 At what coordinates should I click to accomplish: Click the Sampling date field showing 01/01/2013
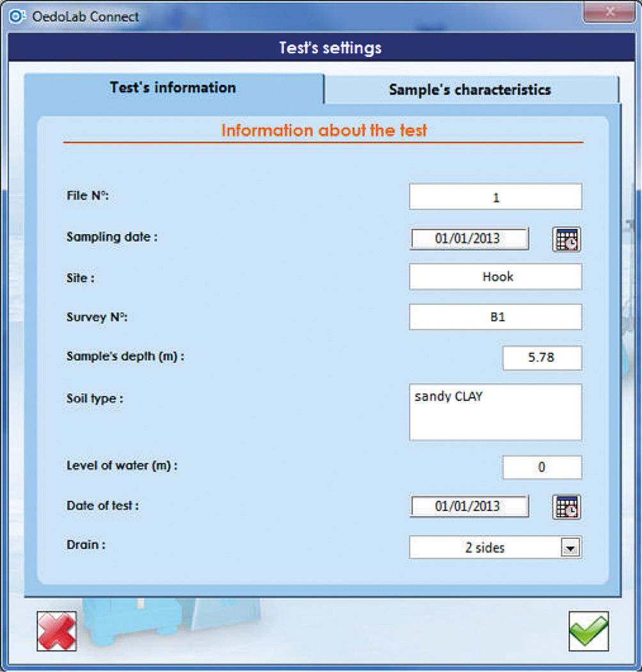(x=469, y=238)
